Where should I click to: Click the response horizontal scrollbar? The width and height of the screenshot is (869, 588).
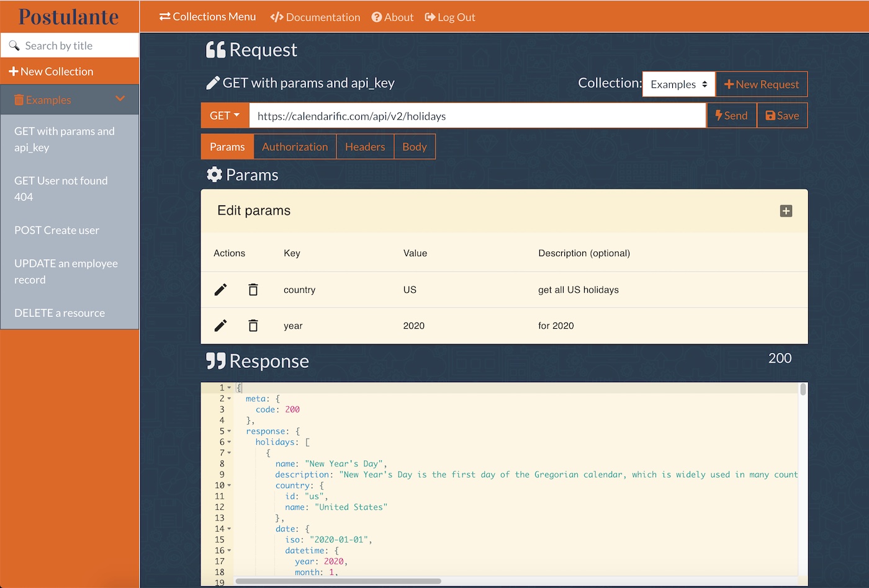click(338, 581)
